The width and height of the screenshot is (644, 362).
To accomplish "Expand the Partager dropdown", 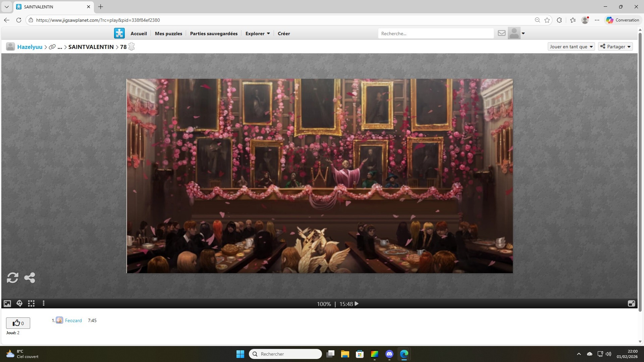I will click(x=615, y=47).
